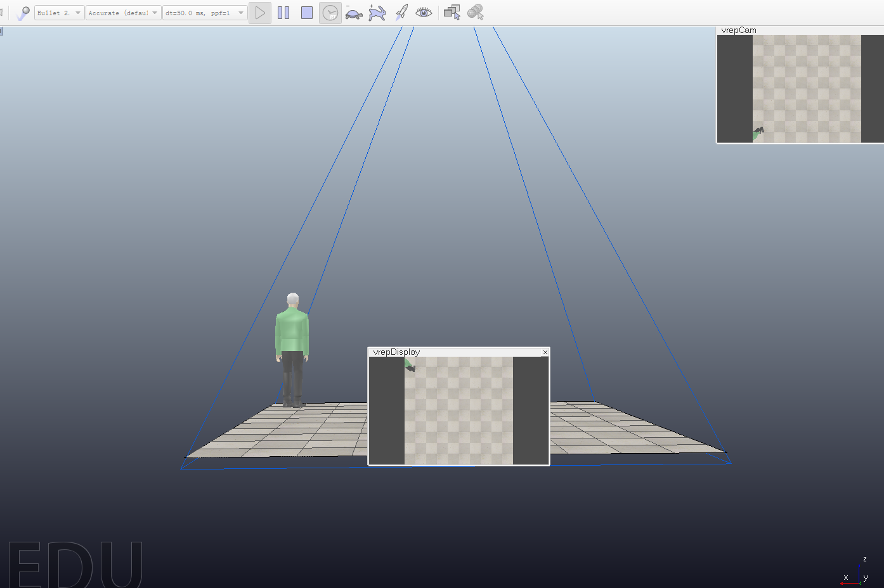Click inside the vrepDisplay image view
Viewport: 884px width, 588px height.
coord(458,411)
